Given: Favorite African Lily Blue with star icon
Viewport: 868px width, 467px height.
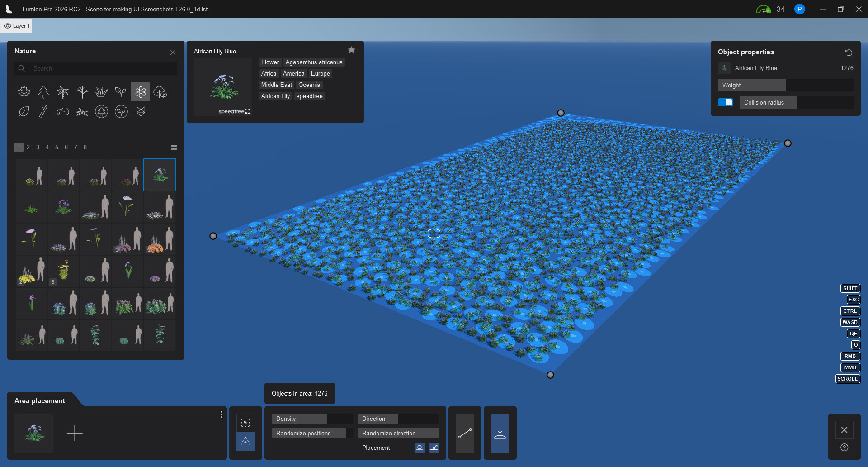Looking at the screenshot, I should pyautogui.click(x=351, y=50).
